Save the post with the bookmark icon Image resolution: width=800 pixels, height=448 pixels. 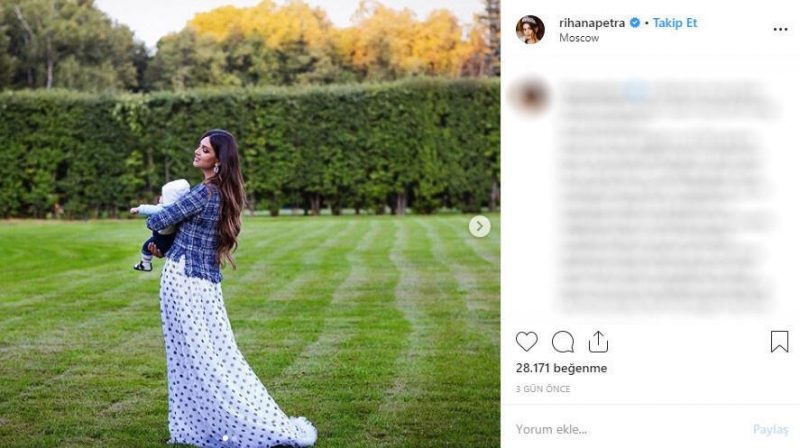(779, 341)
